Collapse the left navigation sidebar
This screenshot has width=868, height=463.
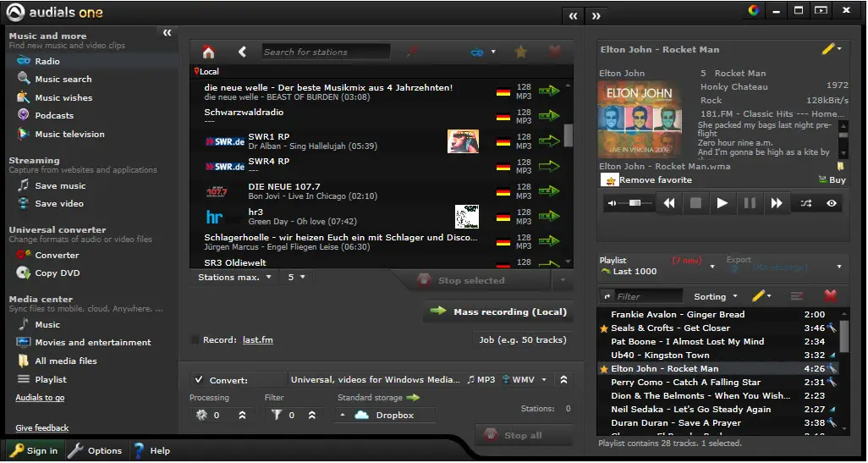click(x=168, y=33)
